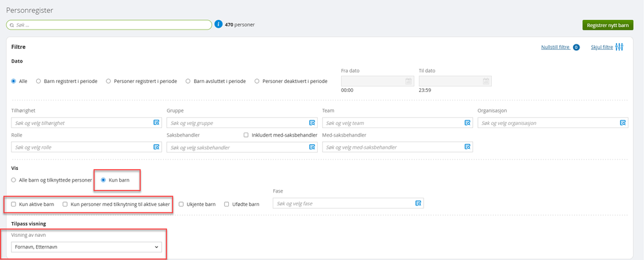Viewport: 644px width, 260px height.
Task: Open Søk og velg saksbehandler combo box
Action: (242, 147)
